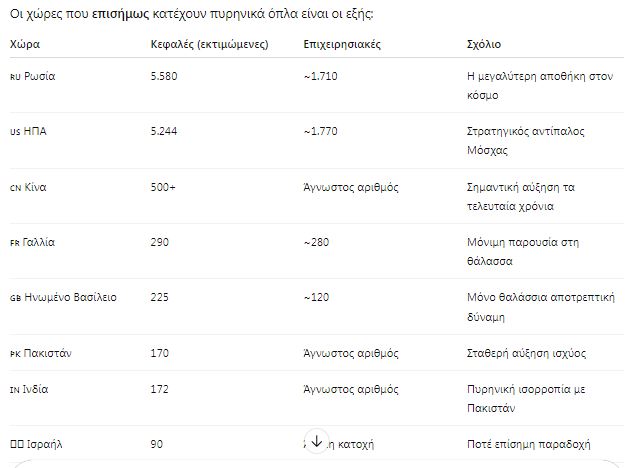Click the Σχόλιο column header
The image size is (635, 468).
(484, 45)
